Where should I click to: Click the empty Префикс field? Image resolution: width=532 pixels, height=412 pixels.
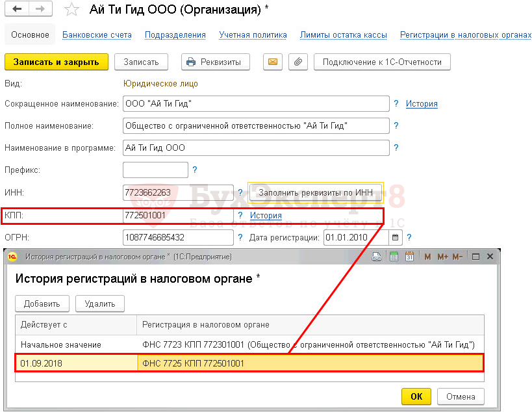click(x=155, y=170)
